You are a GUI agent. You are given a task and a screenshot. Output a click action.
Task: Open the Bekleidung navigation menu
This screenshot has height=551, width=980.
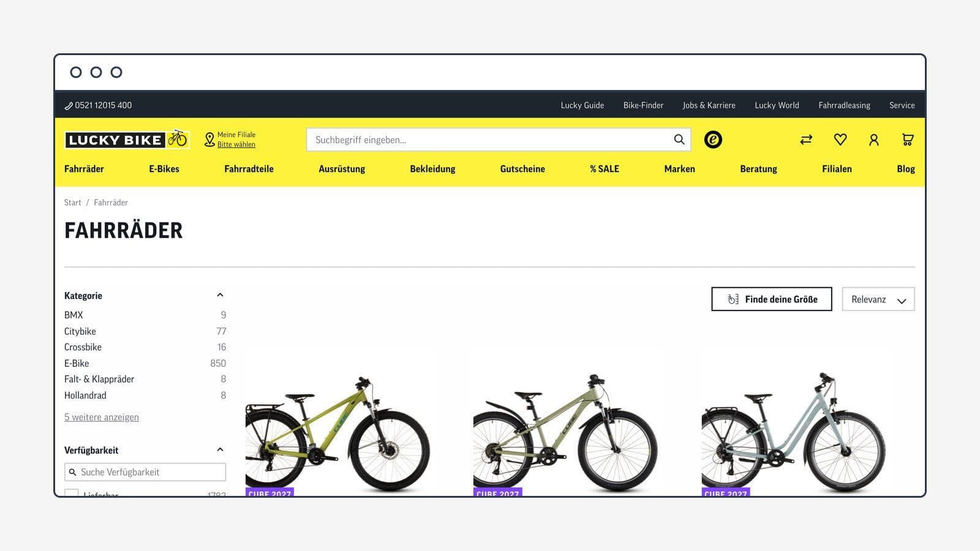tap(432, 169)
